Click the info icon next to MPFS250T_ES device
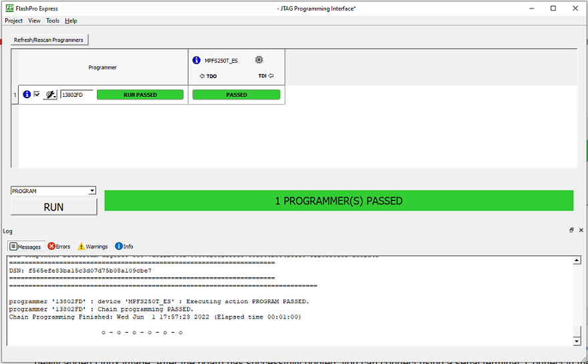 [196, 60]
